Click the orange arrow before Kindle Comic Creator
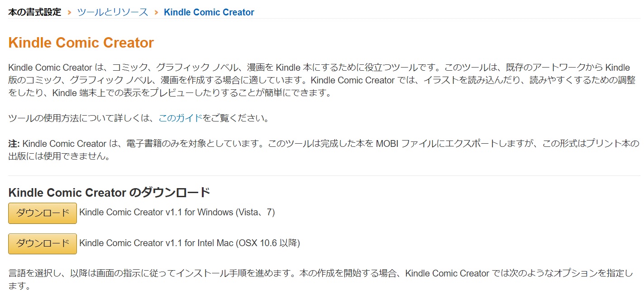Image resolution: width=644 pixels, height=296 pixels. tap(156, 12)
